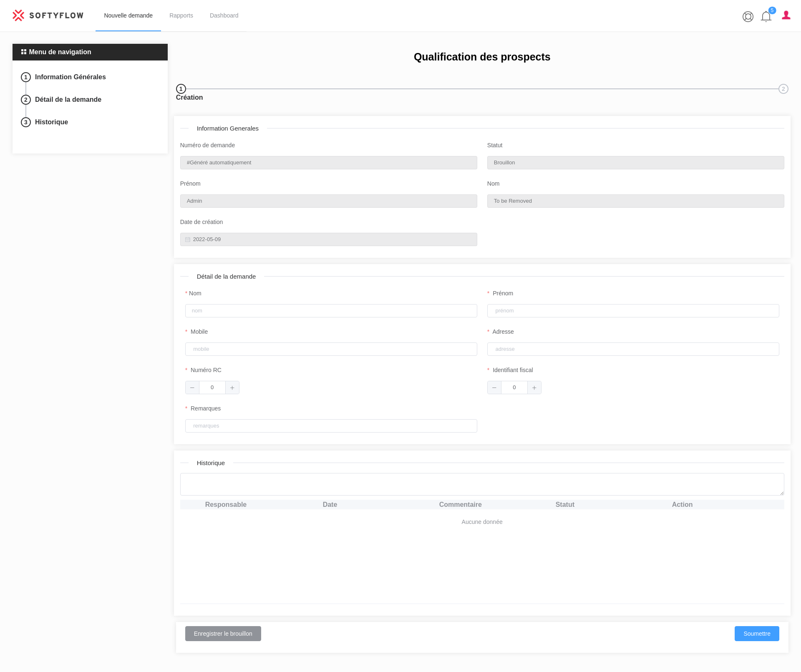Decrement Identifiant fiscal using the minus icon
Viewport: 801px width, 672px height.
pos(494,387)
